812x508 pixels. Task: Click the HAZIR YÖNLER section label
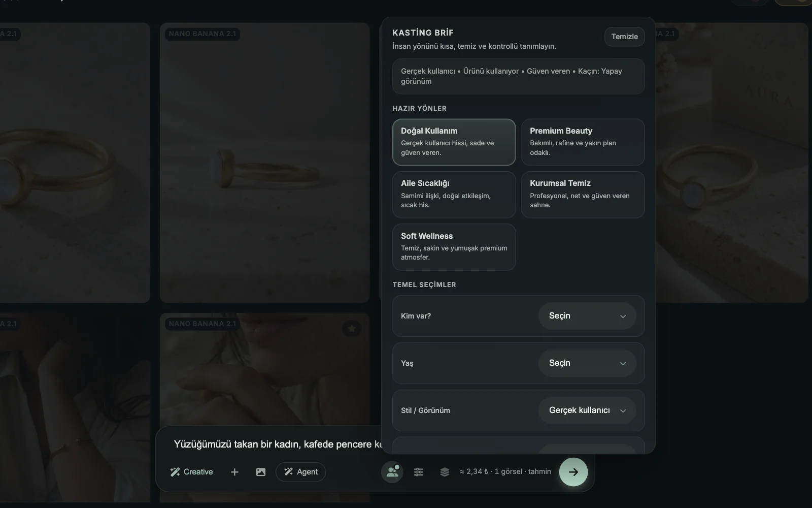[x=420, y=108]
